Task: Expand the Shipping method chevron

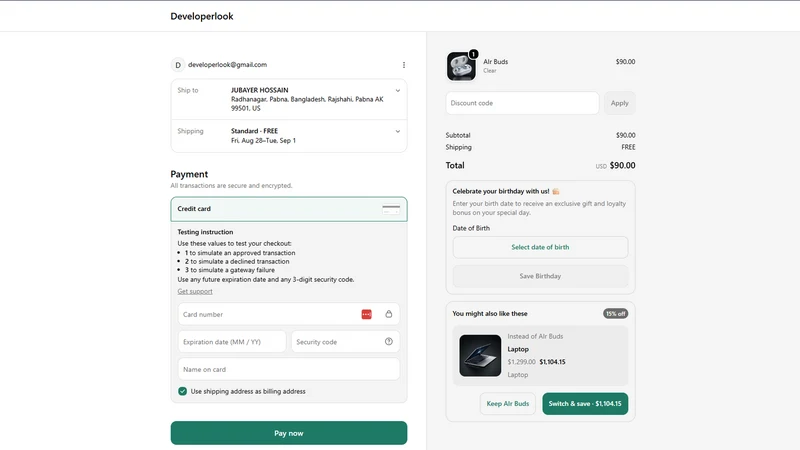Action: click(397, 132)
